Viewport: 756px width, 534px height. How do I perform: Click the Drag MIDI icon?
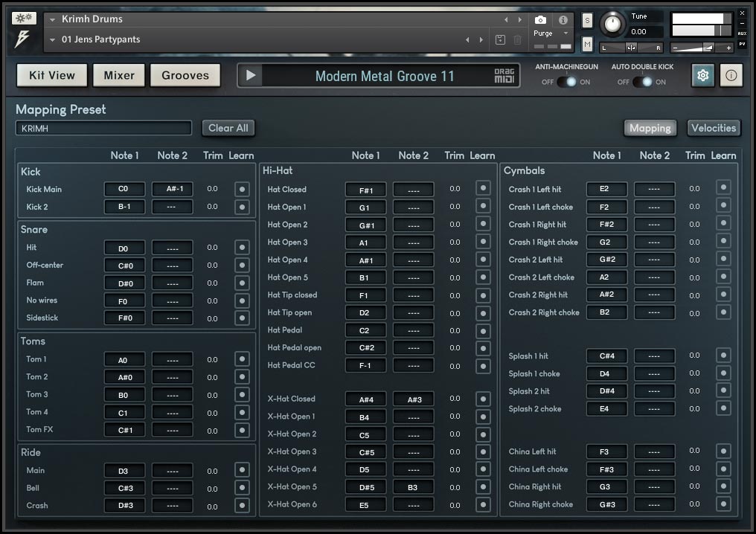(504, 76)
